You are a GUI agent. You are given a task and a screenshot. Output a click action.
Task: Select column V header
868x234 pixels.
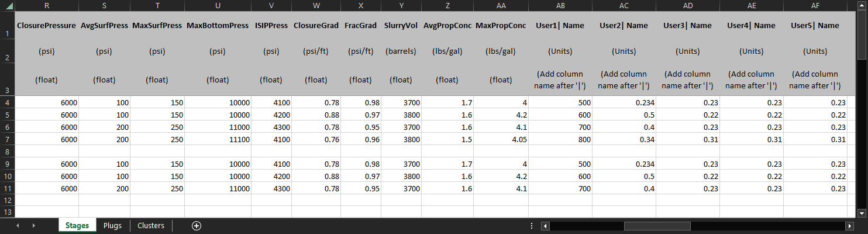271,5
